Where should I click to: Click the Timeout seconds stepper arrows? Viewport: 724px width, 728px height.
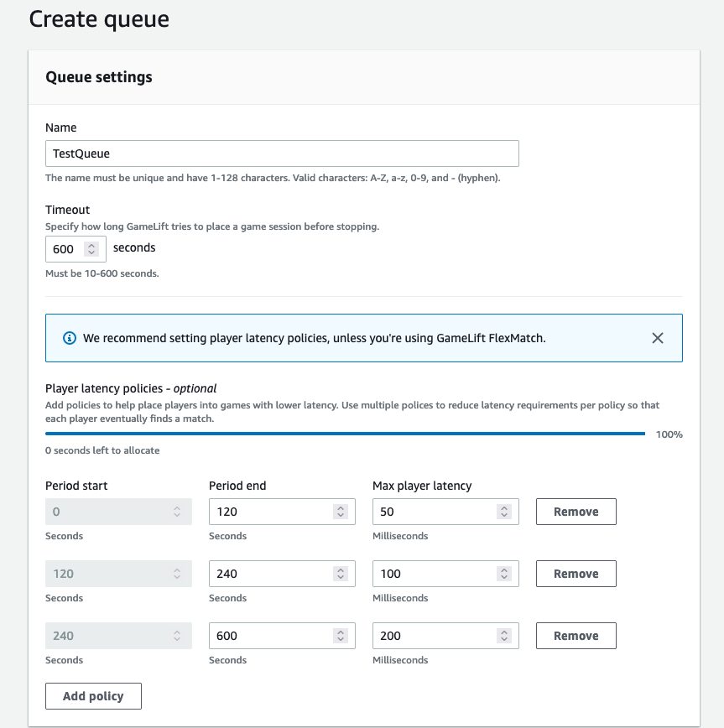click(92, 249)
